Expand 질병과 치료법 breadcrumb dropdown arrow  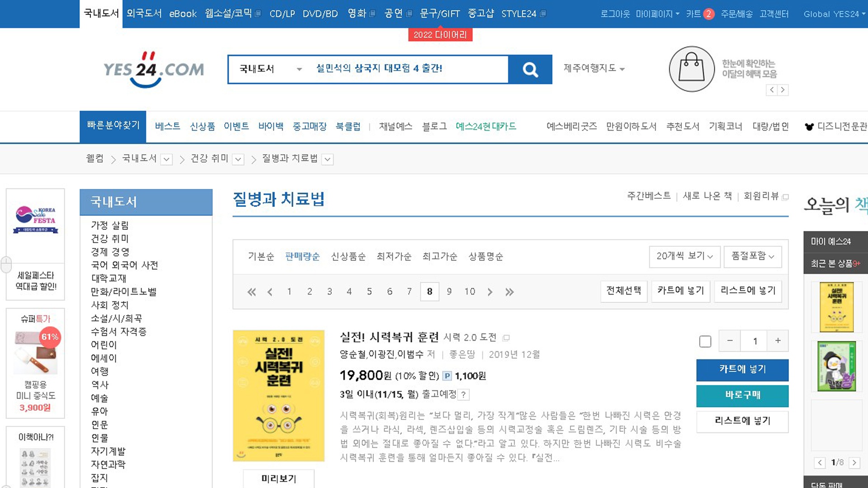point(328,159)
